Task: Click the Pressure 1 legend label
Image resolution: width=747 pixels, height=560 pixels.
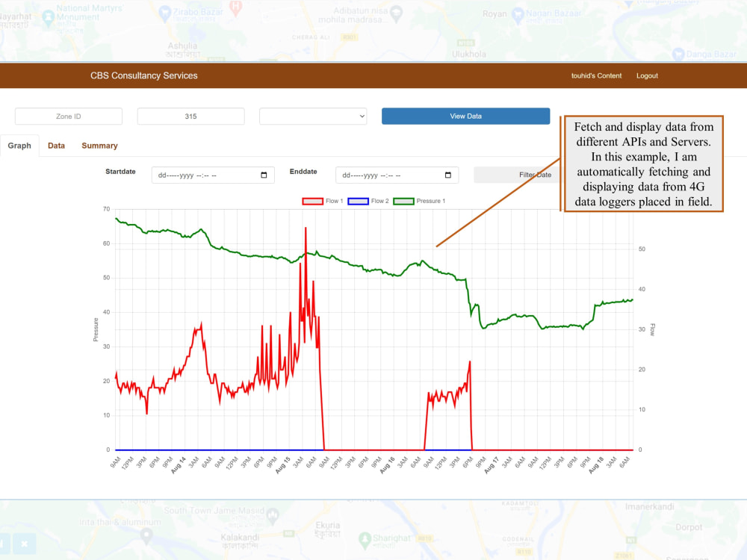Action: pyautogui.click(x=431, y=202)
